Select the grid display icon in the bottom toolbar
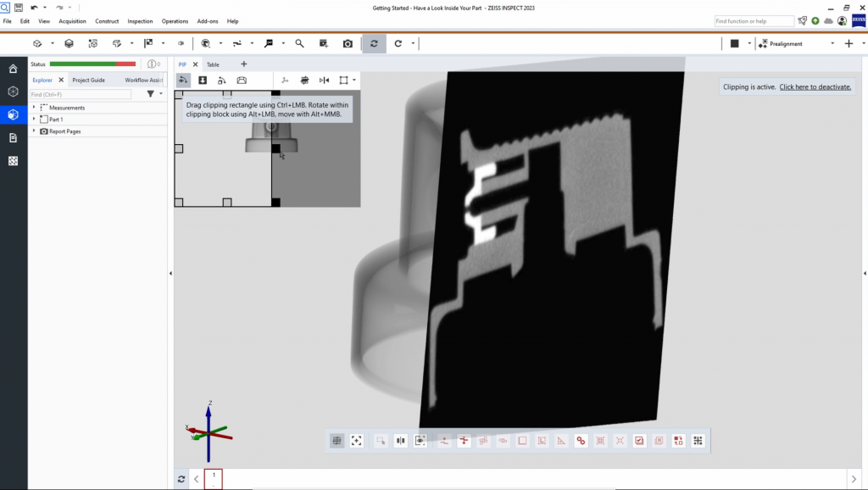 coord(337,440)
